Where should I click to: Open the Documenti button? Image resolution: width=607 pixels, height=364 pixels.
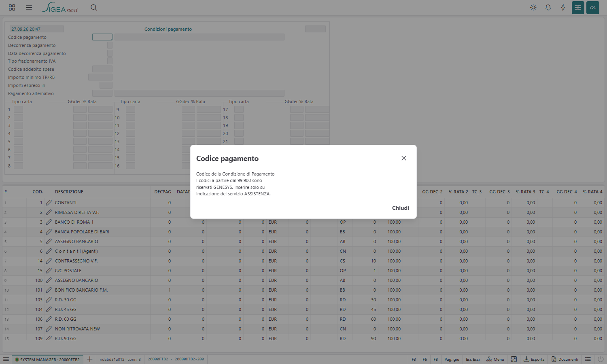pos(565,359)
